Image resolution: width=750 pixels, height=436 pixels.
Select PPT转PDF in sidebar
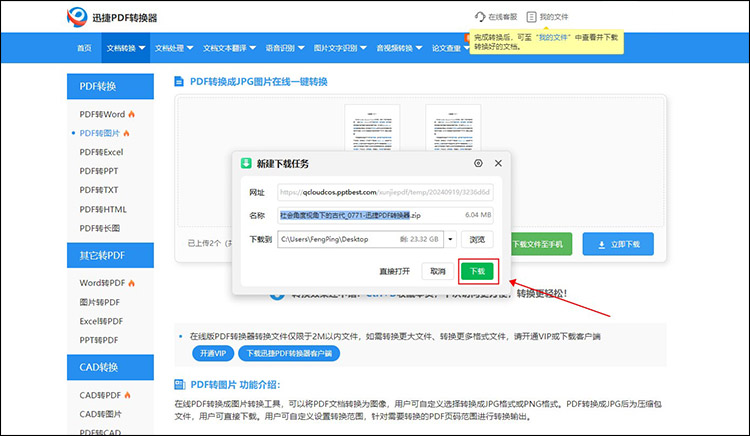coord(99,340)
